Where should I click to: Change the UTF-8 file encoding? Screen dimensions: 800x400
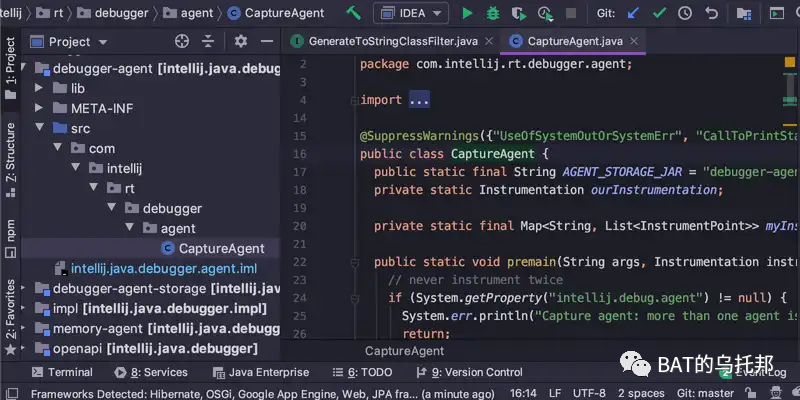(589, 394)
